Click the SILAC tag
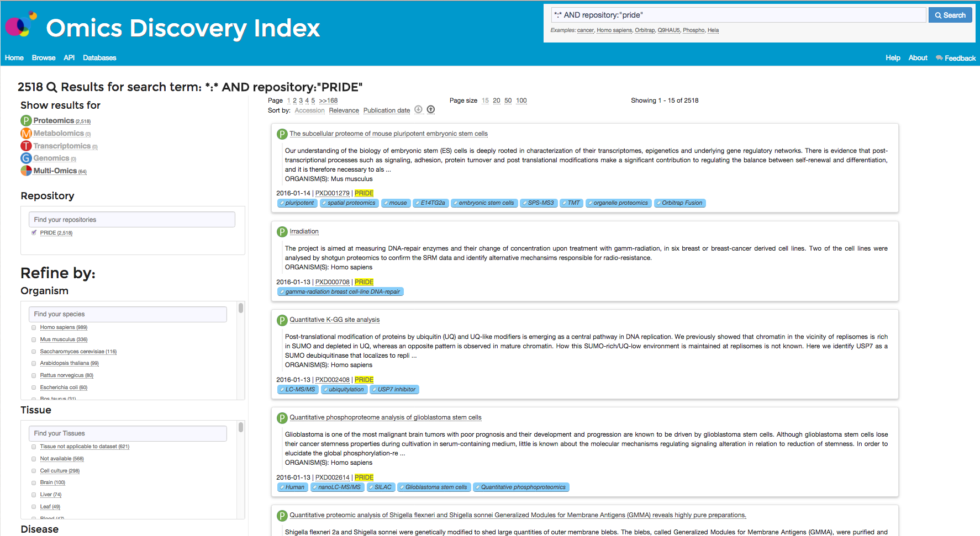This screenshot has height=536, width=980. pos(381,487)
